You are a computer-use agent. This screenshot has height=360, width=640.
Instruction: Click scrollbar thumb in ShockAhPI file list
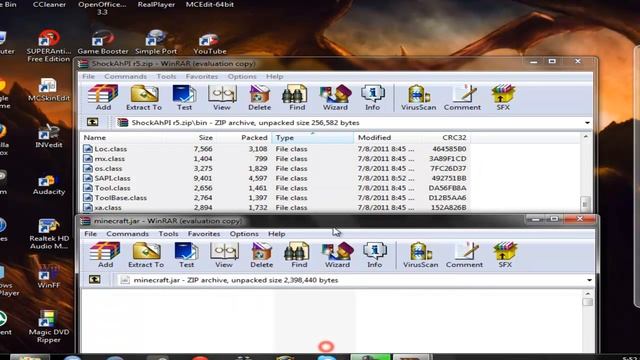coord(585,203)
